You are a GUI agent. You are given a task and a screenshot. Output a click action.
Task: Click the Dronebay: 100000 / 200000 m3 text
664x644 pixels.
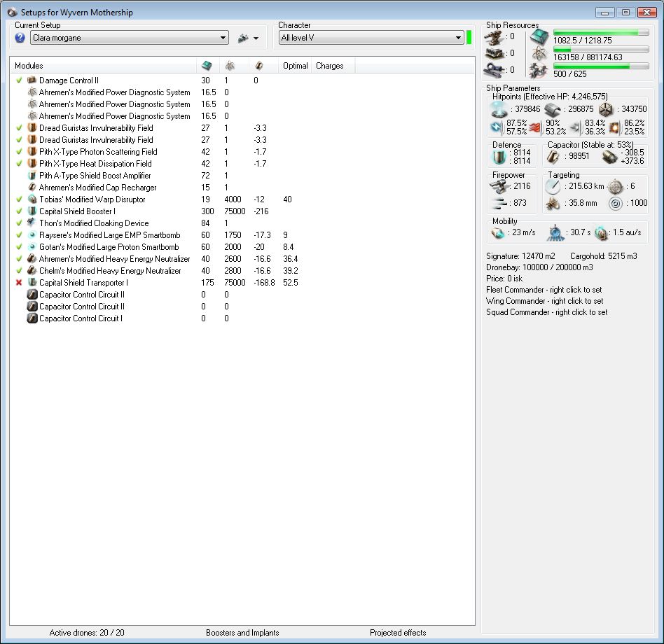[539, 267]
